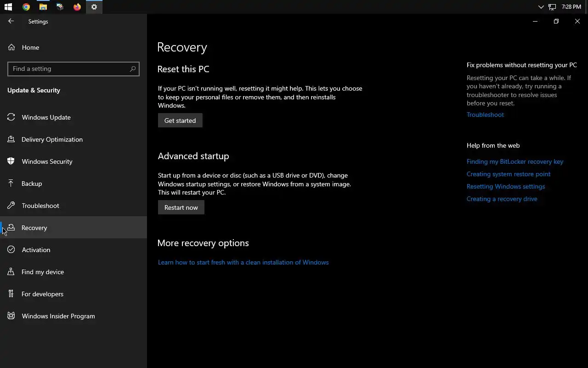Open Resetting Windows settings help link
The height and width of the screenshot is (368, 588).
[x=506, y=186]
